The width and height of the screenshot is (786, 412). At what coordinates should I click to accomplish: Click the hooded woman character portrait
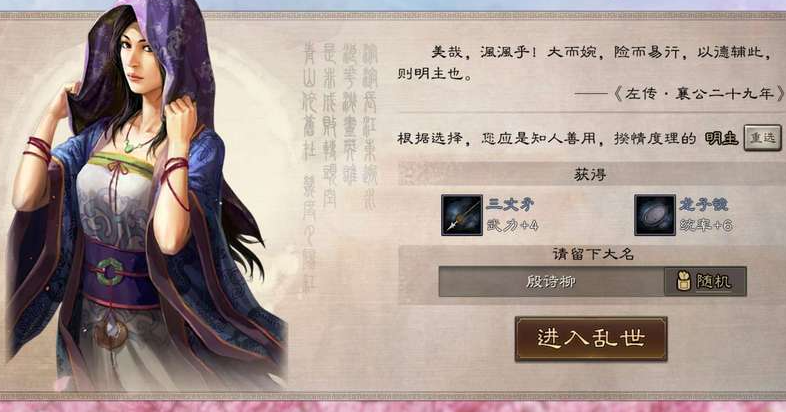click(x=145, y=195)
